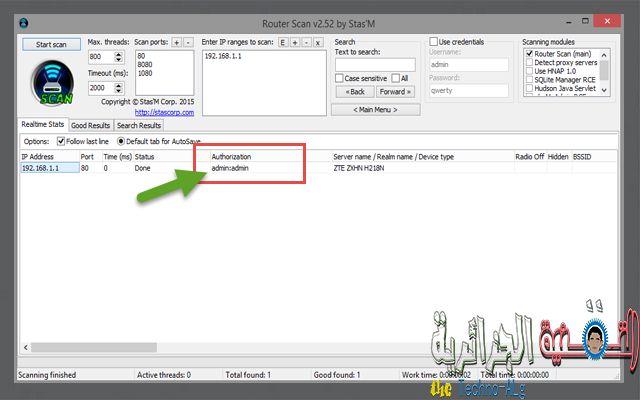Select Default tab for AutoSave radio
Viewport: 640px width, 400px height.
121,141
